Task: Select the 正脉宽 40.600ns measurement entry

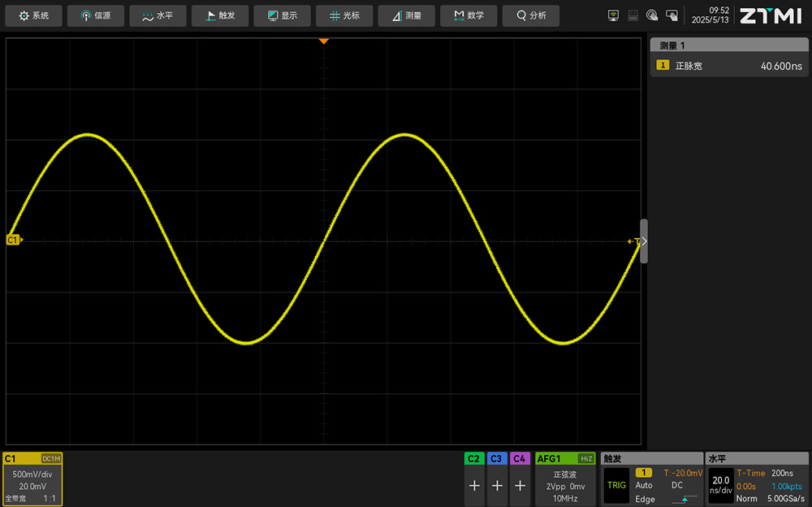Action: coord(729,66)
